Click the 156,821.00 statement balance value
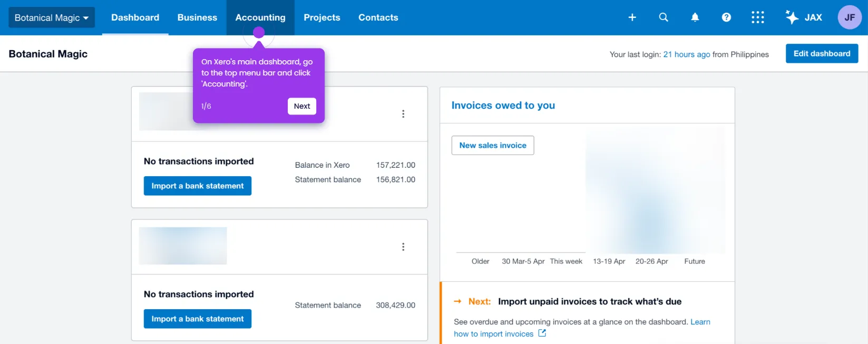 (396, 179)
